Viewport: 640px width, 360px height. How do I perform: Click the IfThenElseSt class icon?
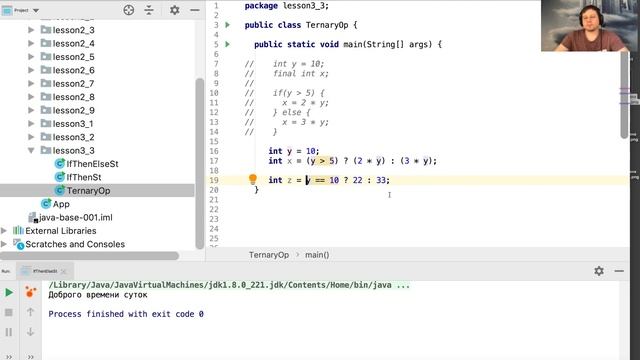(x=60, y=164)
